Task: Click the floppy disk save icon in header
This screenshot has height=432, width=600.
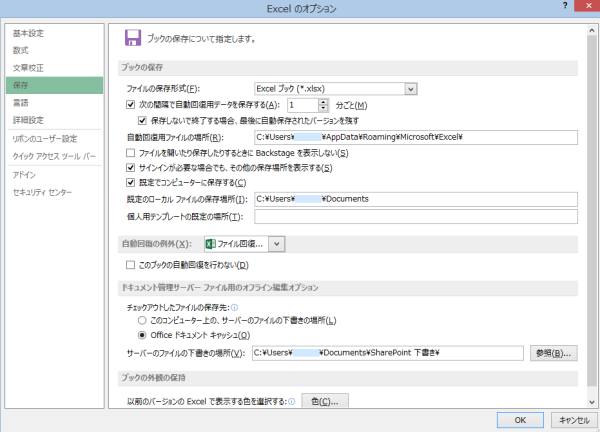Action: (x=132, y=38)
